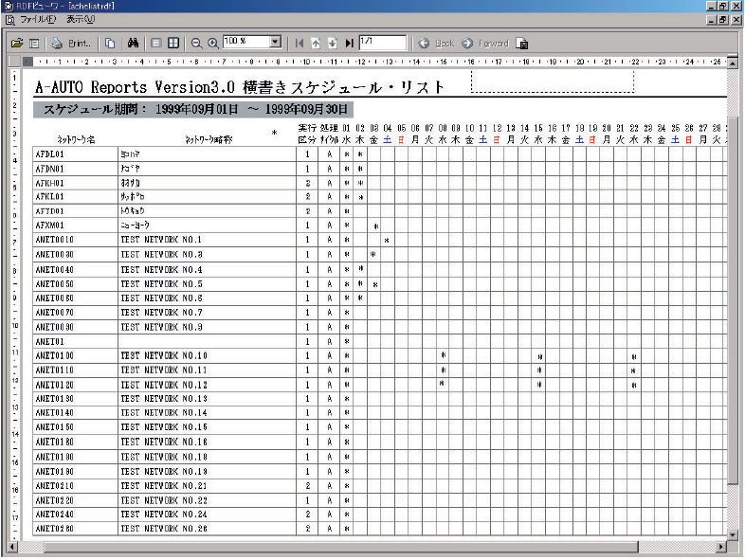
Task: Open the ファイル(F) menu
Action: pyautogui.click(x=38, y=19)
